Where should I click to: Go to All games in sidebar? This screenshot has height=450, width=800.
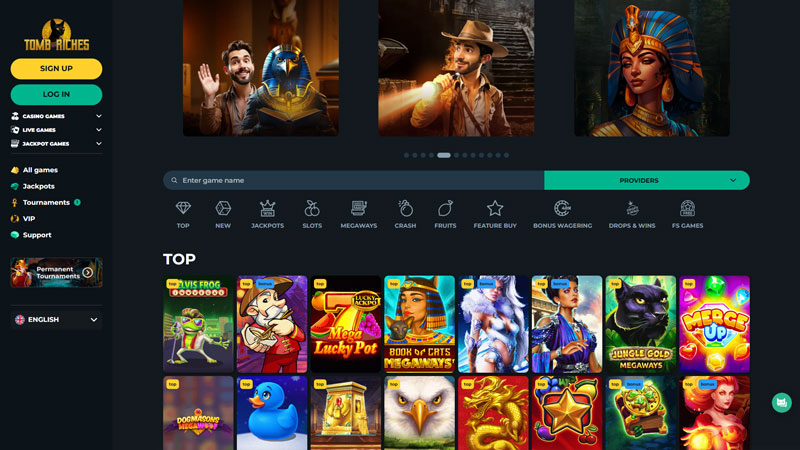coord(39,170)
